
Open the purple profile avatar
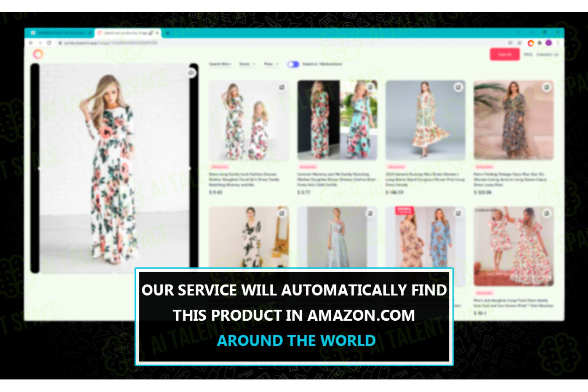(549, 43)
